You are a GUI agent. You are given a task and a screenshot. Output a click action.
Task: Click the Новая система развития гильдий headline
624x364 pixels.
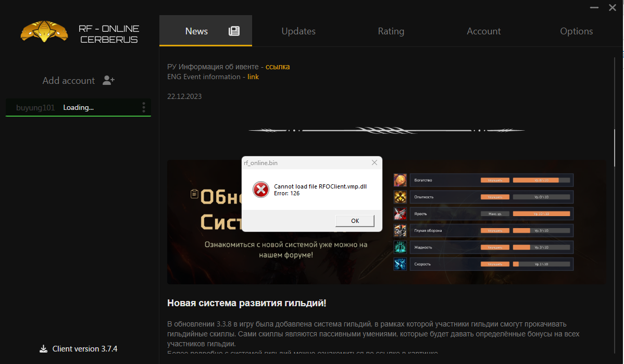click(x=247, y=303)
